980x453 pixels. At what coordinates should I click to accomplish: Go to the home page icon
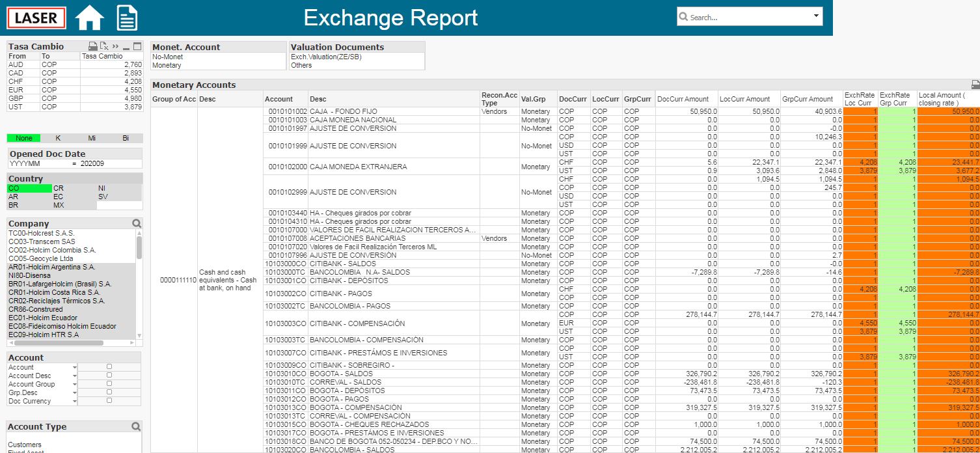click(x=90, y=18)
